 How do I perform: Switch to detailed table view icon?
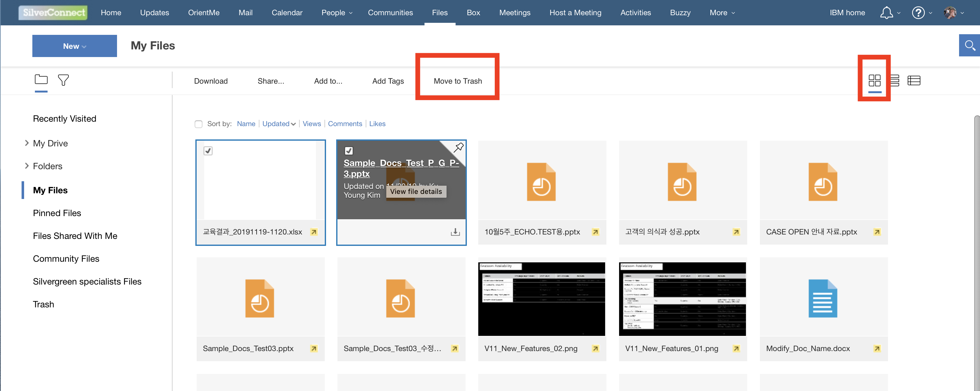[914, 80]
